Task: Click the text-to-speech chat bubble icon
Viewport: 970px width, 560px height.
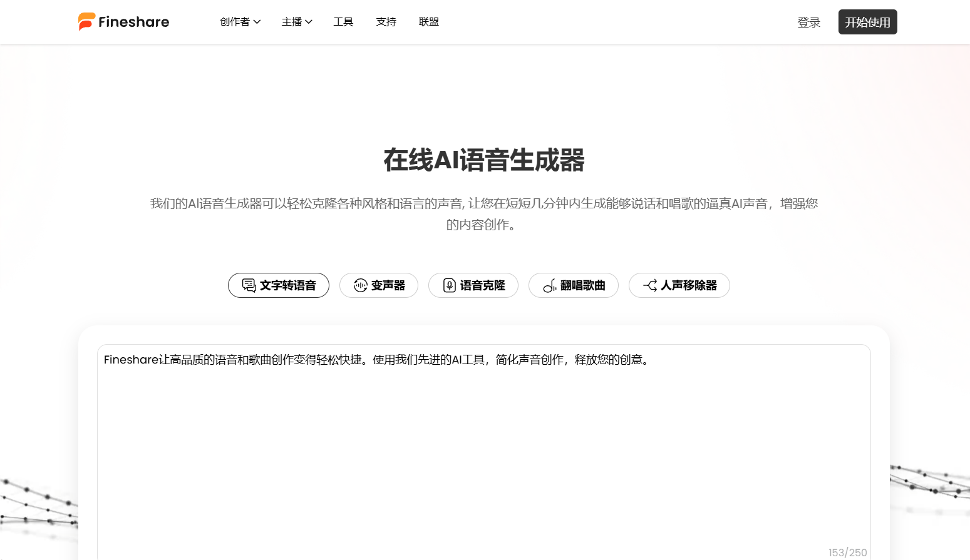Action: click(249, 285)
